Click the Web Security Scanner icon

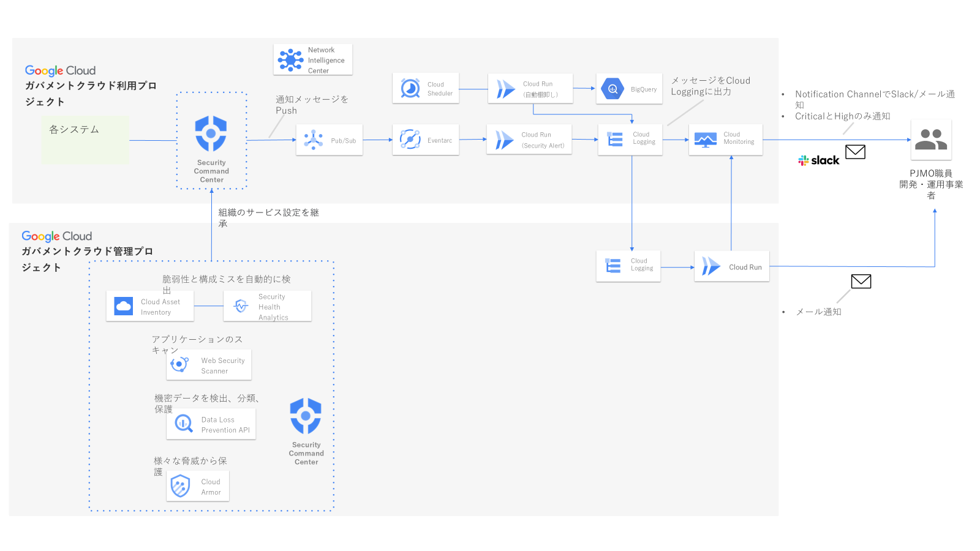click(x=179, y=364)
